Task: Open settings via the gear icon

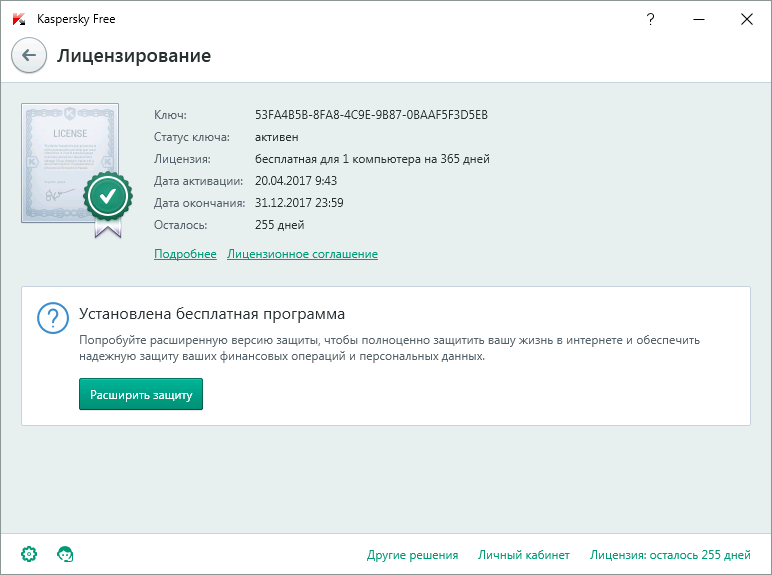Action: click(29, 554)
